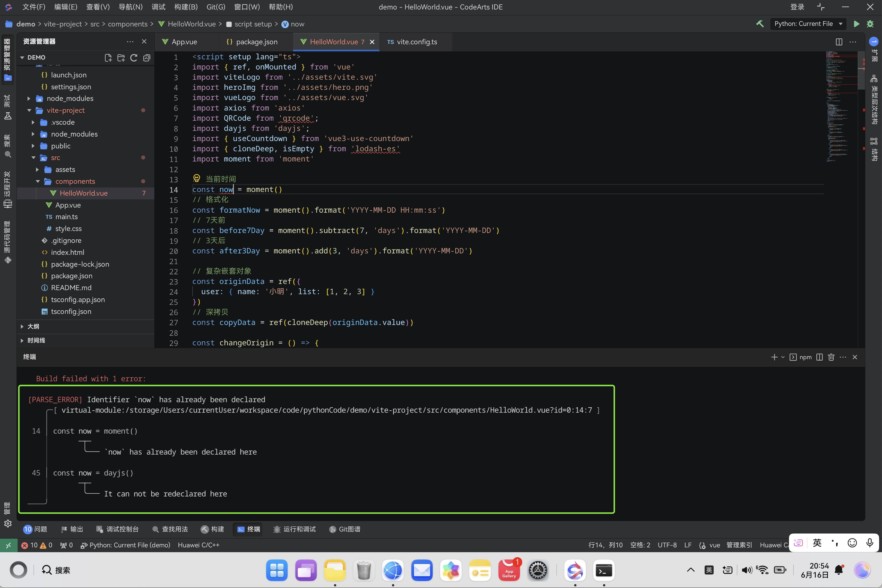Screen dimensions: 882x588
Task: Show the 问题 problems panel
Action: coord(35,529)
